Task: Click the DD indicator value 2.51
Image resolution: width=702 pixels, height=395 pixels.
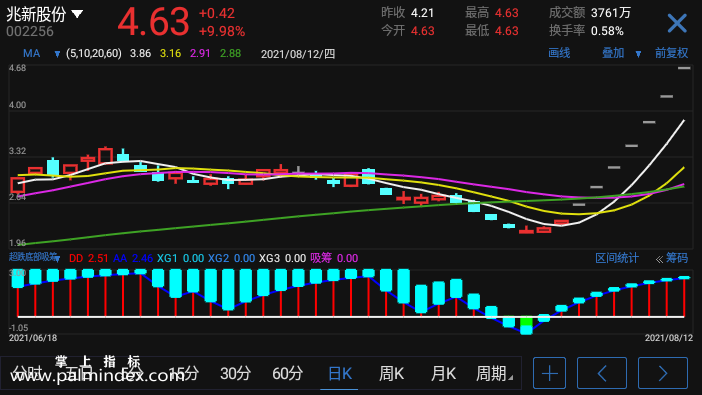Action: click(98, 258)
